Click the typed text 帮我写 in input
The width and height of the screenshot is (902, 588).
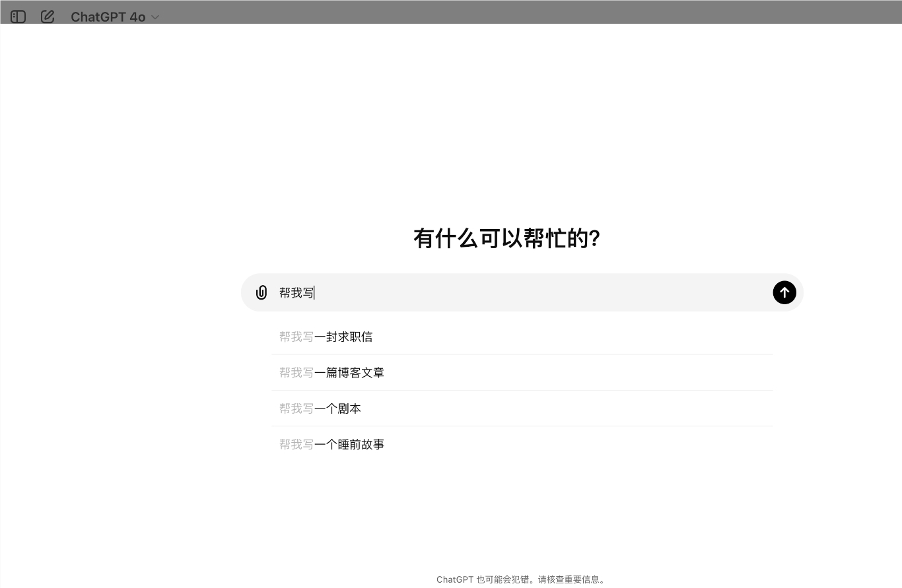pyautogui.click(x=296, y=292)
